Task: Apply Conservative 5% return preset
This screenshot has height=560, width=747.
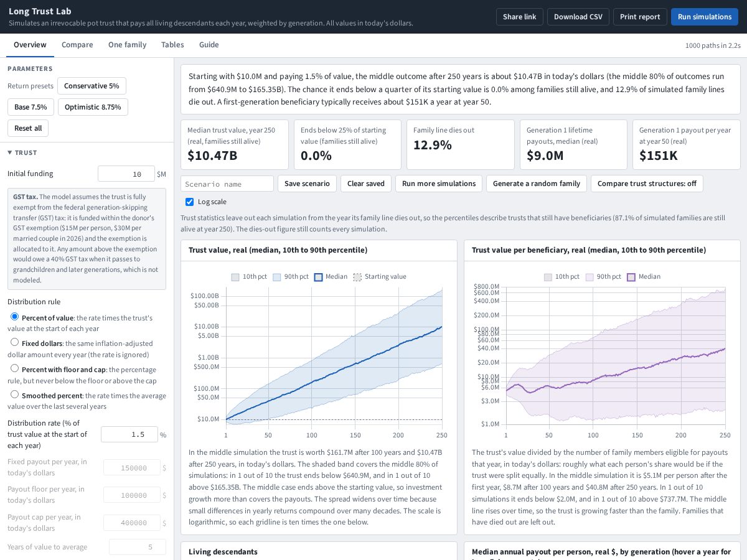Action: point(92,86)
